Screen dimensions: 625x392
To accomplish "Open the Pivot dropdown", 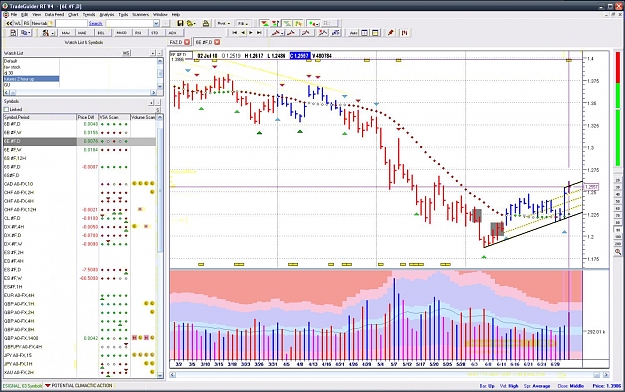I will (x=224, y=24).
